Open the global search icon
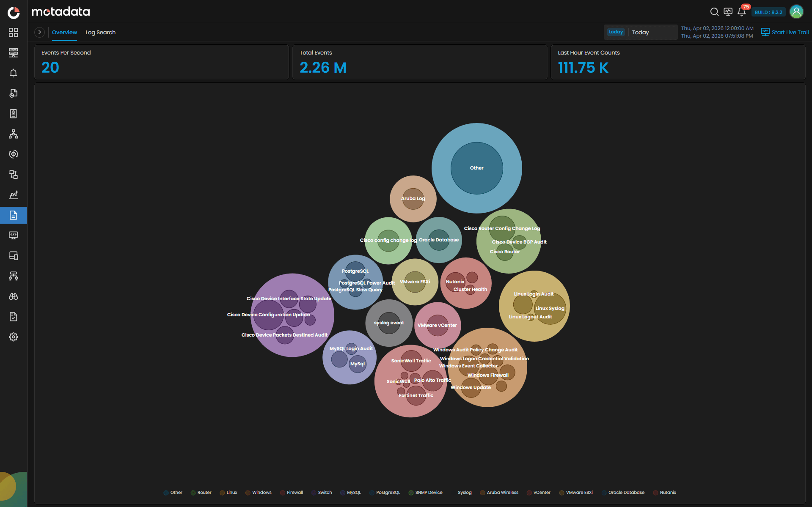 point(714,12)
